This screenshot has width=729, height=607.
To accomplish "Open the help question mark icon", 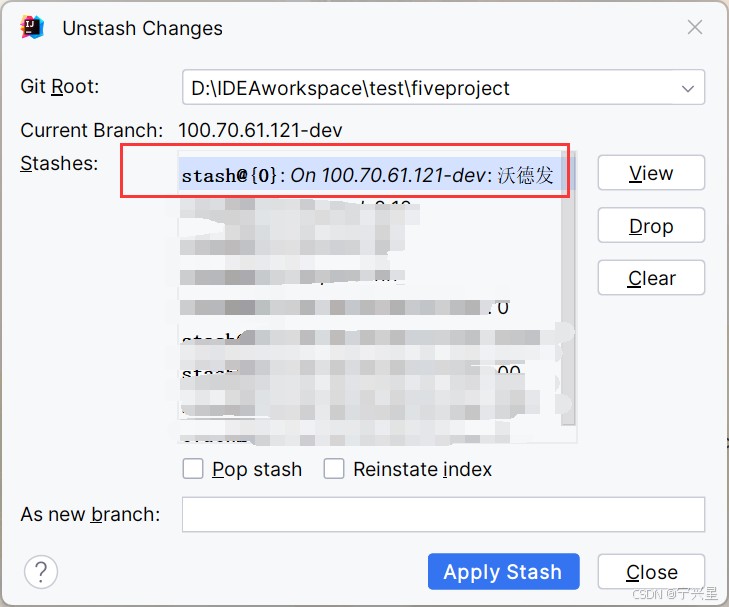I will (x=41, y=572).
